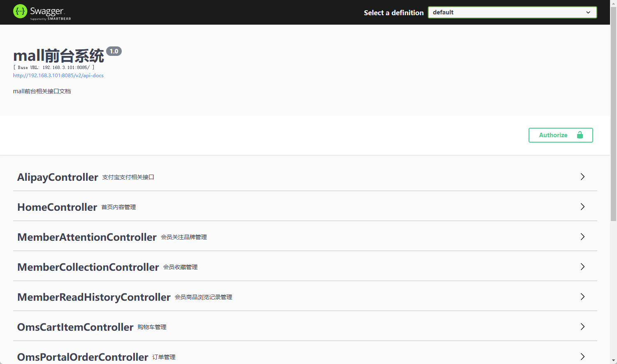Click the 会员商品浏览记录管理 description
Screen dimensions: 617x364
tap(204, 297)
